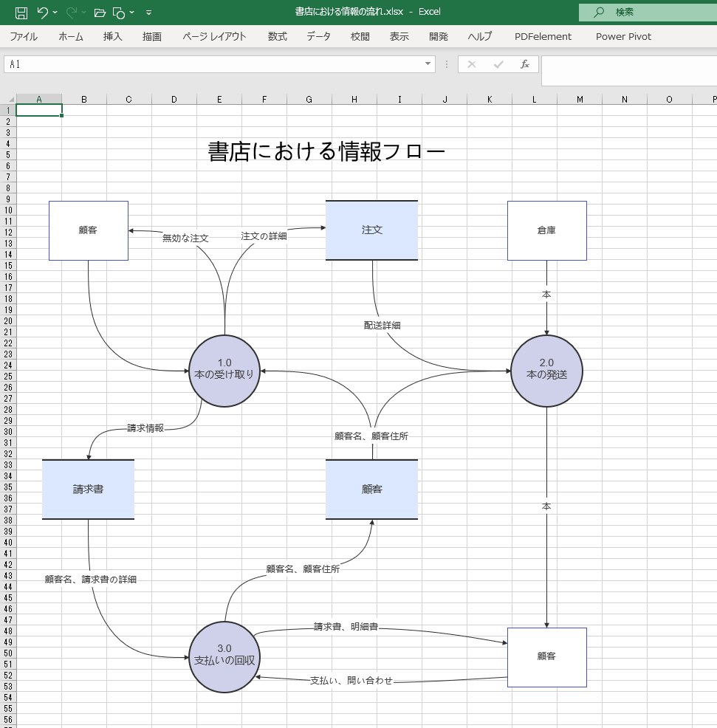
Task: Select column D header
Action: point(174,100)
